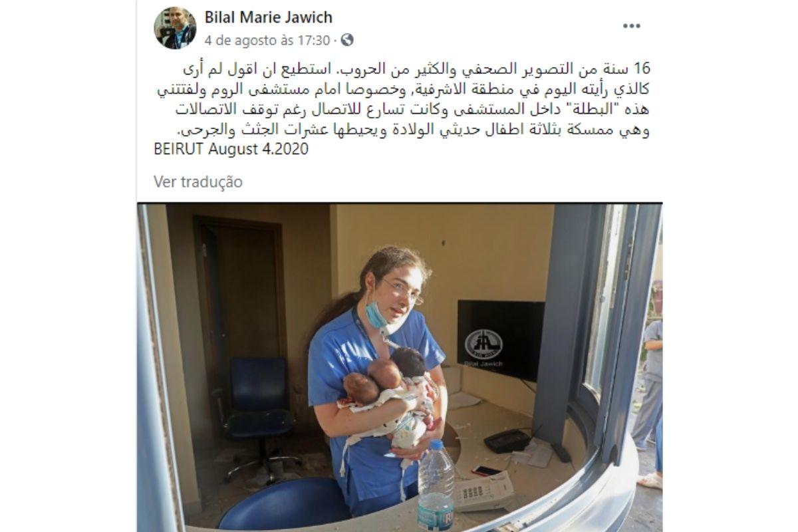Click the globe public audience icon
The height and width of the screenshot is (532, 798).
[x=346, y=39]
